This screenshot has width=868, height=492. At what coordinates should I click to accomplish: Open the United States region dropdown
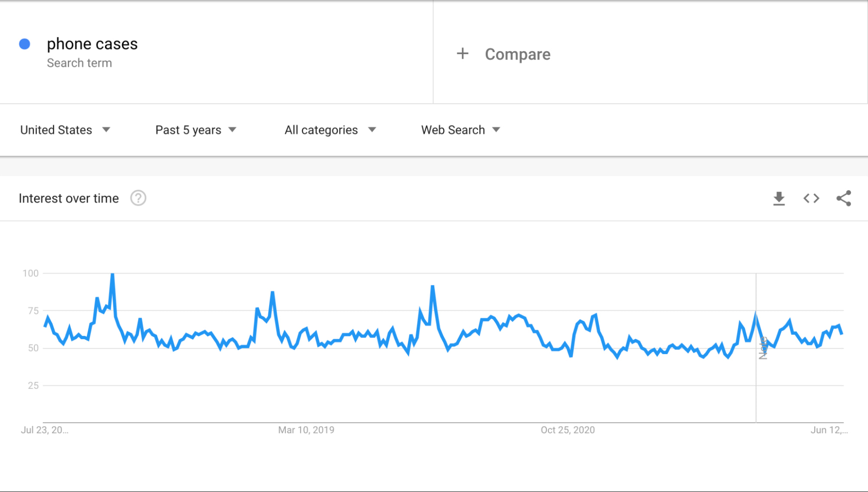[x=65, y=130]
